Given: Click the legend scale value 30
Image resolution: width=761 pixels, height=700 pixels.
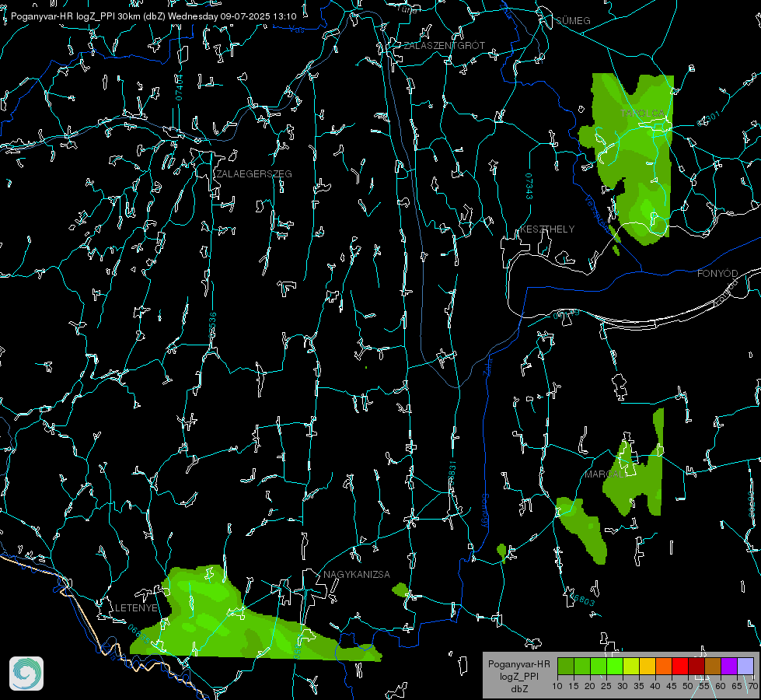Looking at the screenshot, I should 623,687.
